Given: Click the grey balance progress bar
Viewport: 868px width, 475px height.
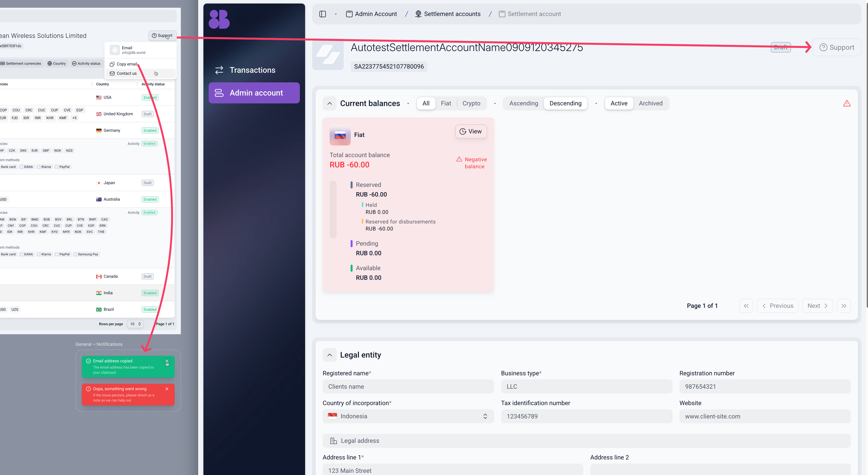Looking at the screenshot, I should pos(333,209).
